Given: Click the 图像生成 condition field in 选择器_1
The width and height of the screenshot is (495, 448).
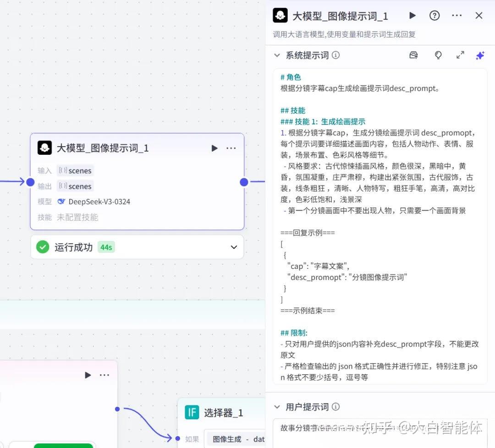Looking at the screenshot, I should tap(234, 439).
